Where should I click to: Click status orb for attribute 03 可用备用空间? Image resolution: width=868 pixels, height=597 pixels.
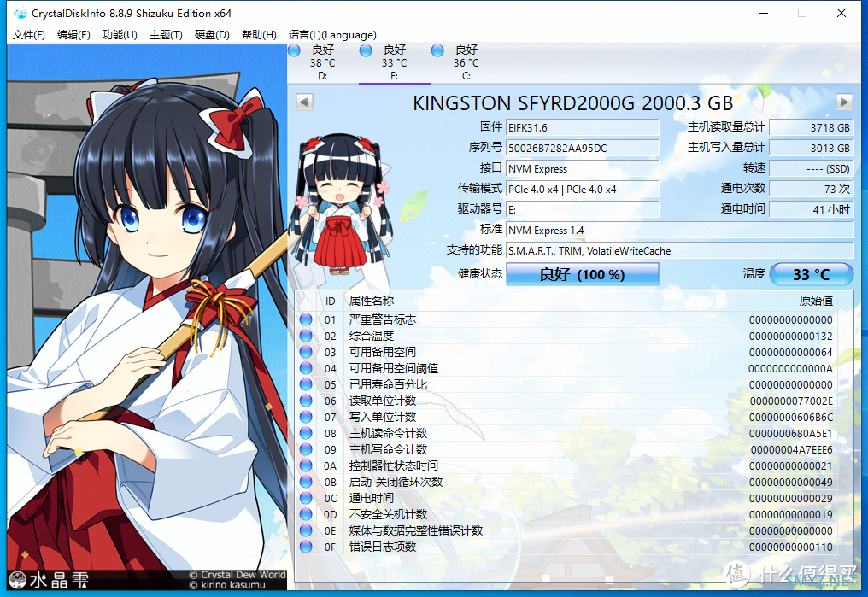click(x=306, y=352)
